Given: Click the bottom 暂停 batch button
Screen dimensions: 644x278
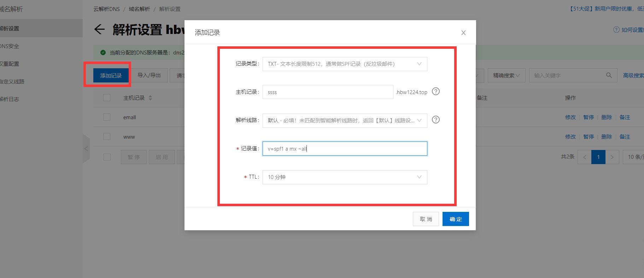Looking at the screenshot, I should point(134,157).
